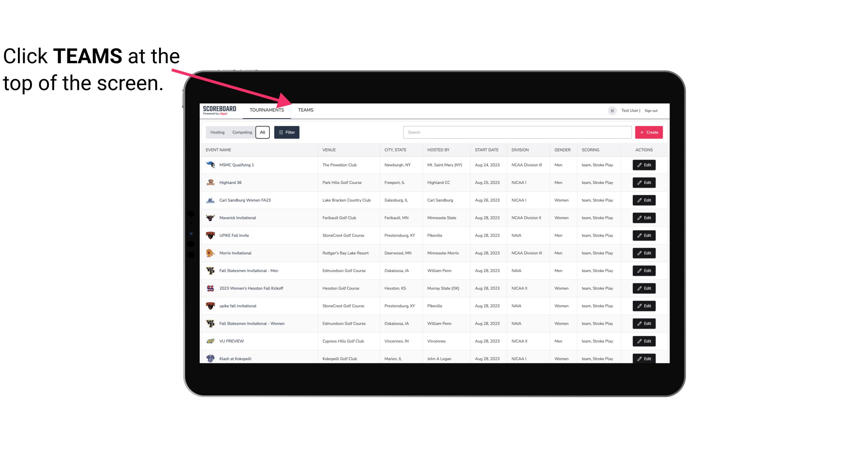
Task: Click the TEAMS navigation tab
Action: click(x=305, y=110)
